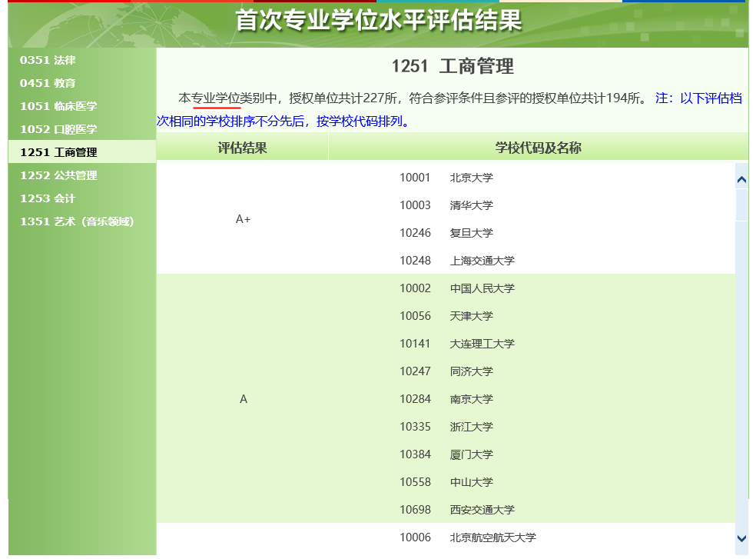
Task: Open the 1252 公共管理 category
Action: 82,175
